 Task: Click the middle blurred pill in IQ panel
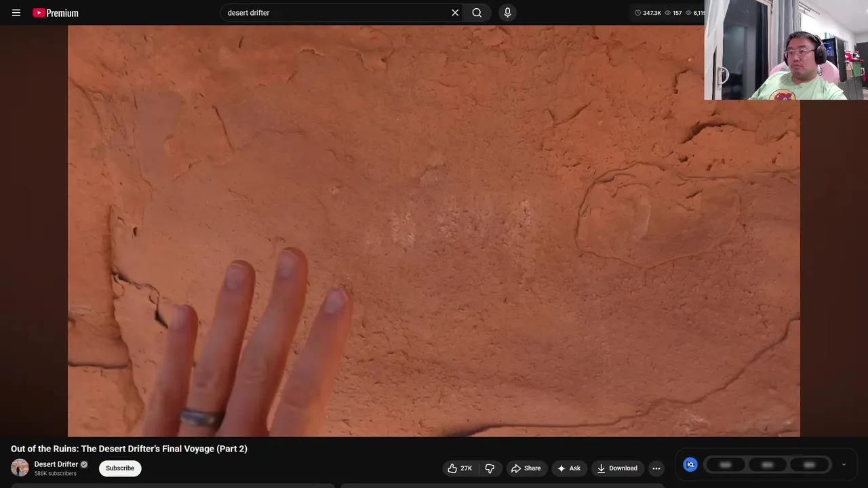(x=768, y=465)
